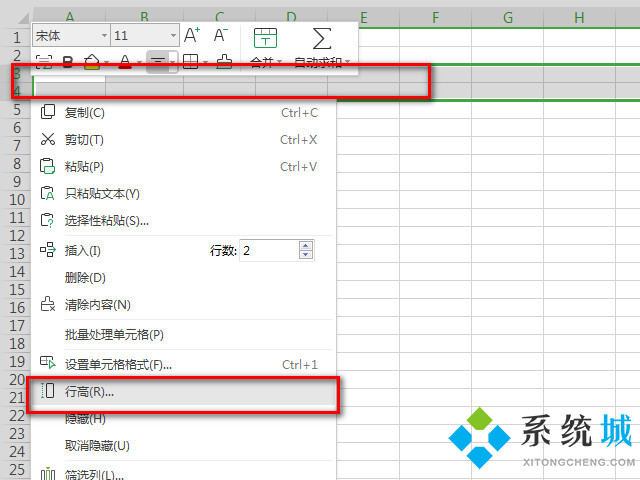Choose 清除内容(N) menu entry

click(183, 305)
